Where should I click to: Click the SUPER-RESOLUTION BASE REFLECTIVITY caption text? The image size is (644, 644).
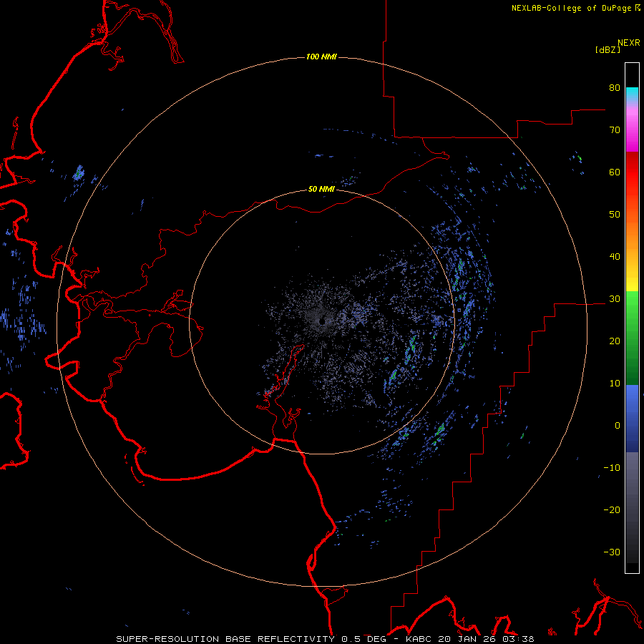click(x=225, y=639)
